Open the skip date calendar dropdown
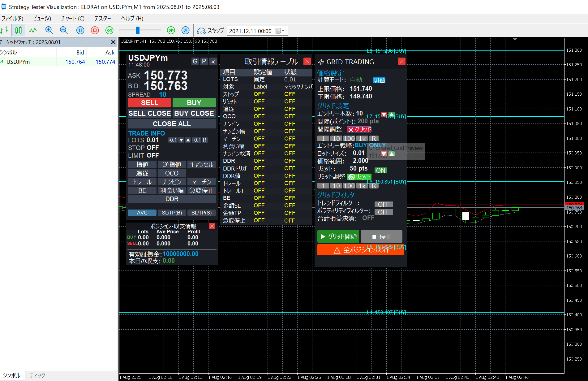Image resolution: width=588 pixels, height=381 pixels. pyautogui.click(x=280, y=31)
